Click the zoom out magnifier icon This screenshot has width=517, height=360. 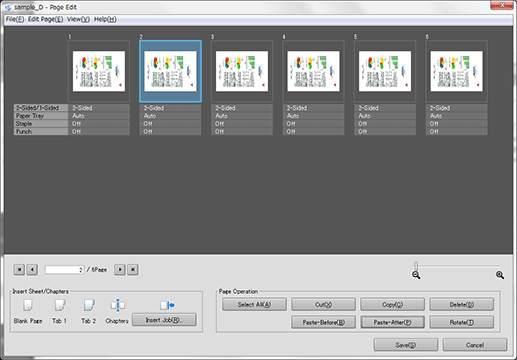(x=416, y=275)
